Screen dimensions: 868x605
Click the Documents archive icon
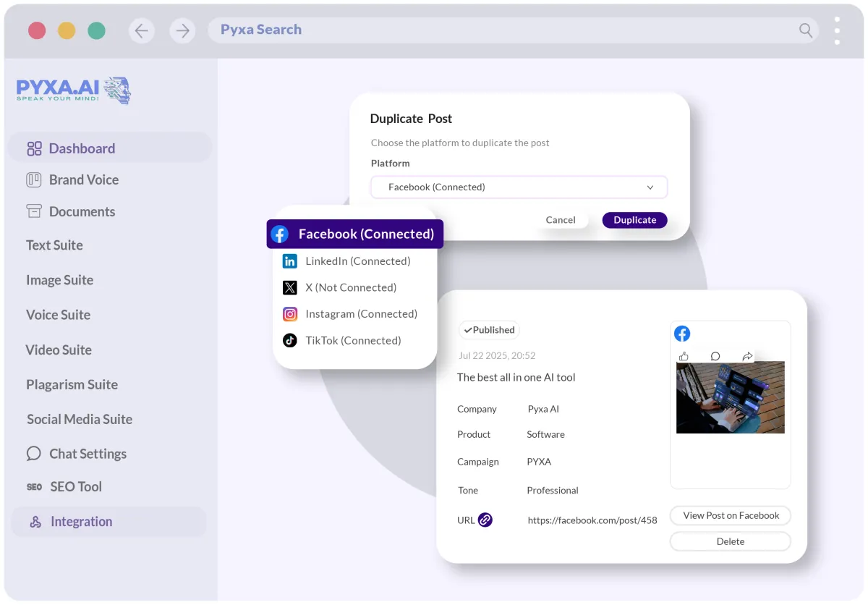tap(34, 211)
